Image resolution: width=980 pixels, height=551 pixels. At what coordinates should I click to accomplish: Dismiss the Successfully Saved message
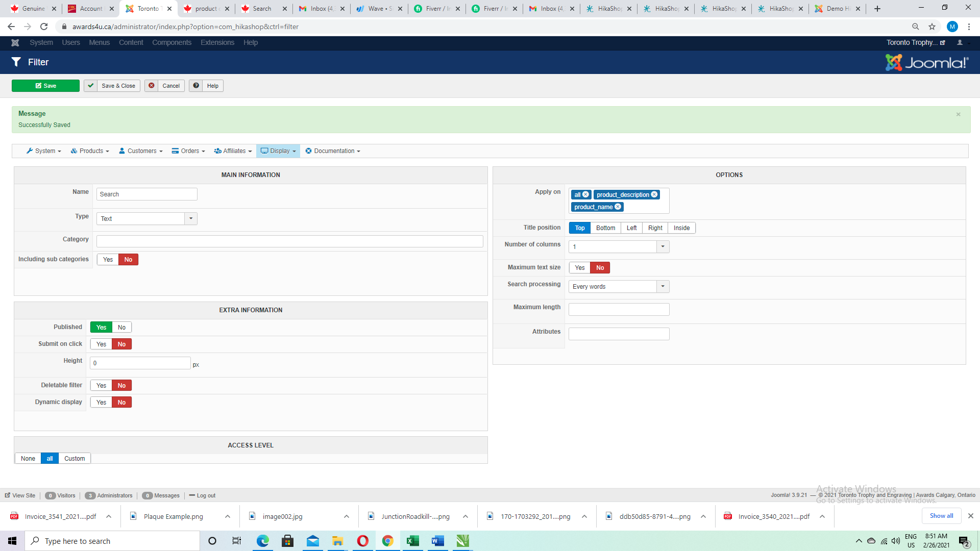tap(958, 114)
